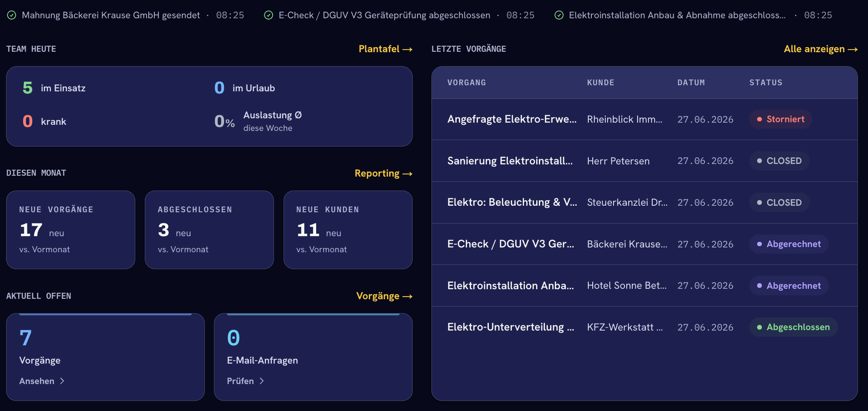
Task: Open the Plantafel link
Action: tap(385, 49)
